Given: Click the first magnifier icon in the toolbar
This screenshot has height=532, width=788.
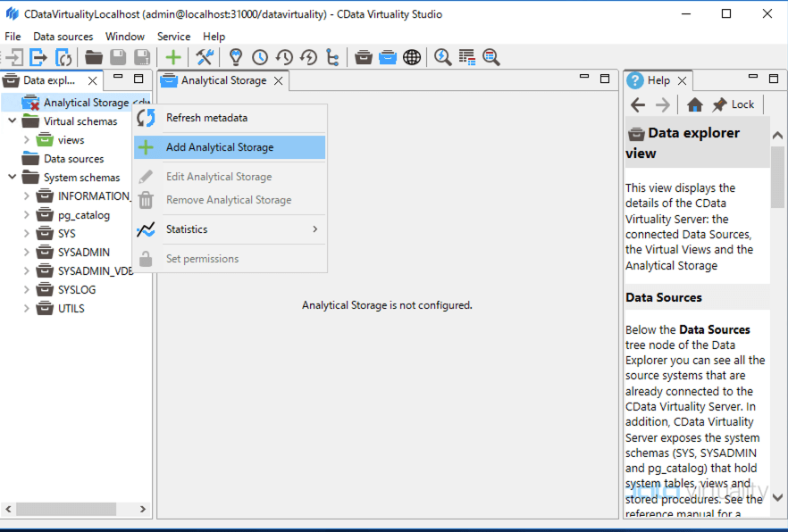Looking at the screenshot, I should (x=443, y=57).
